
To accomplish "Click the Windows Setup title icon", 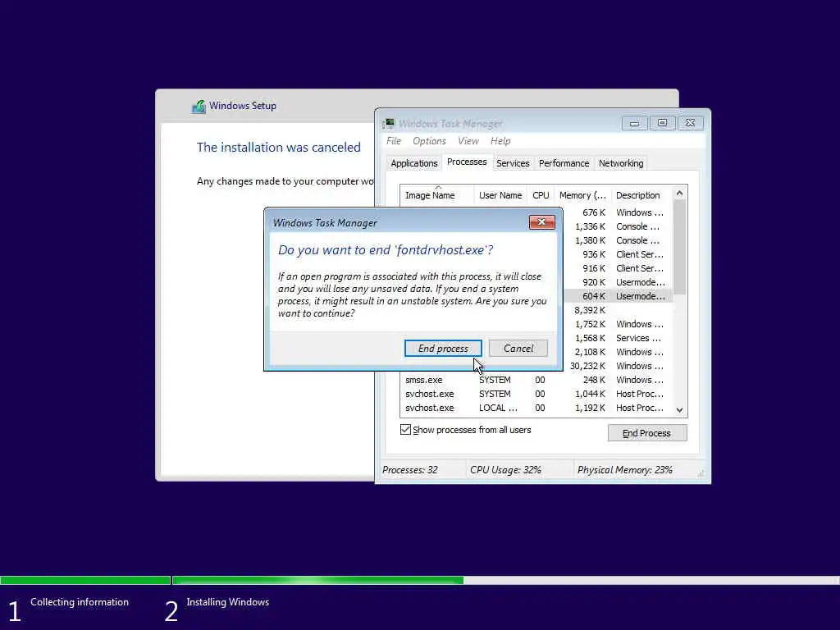I will tap(199, 106).
